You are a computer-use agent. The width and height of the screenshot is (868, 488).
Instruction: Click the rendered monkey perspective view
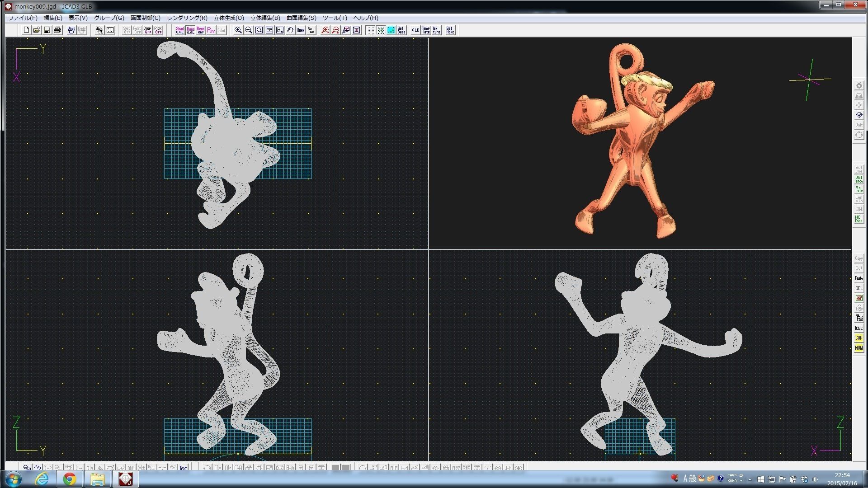tap(640, 143)
